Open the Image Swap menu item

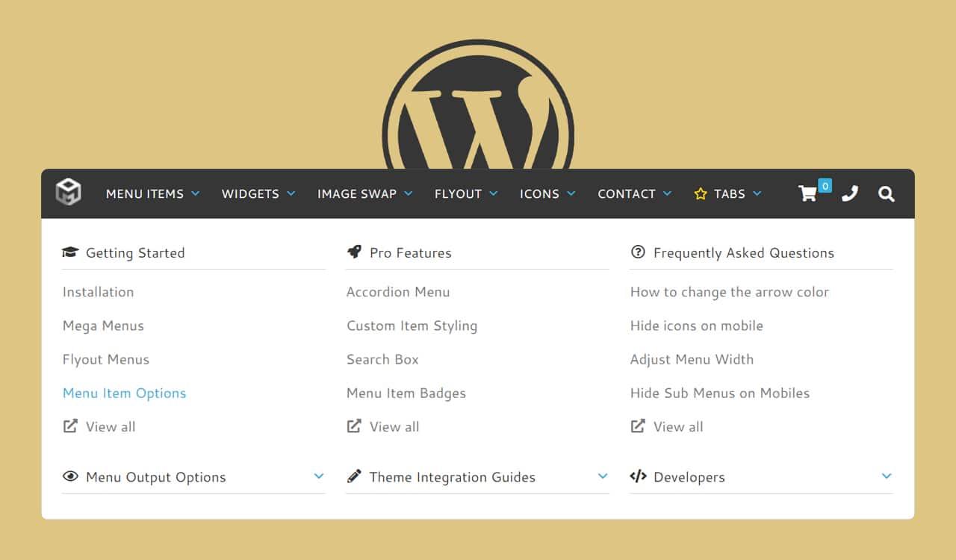364,194
